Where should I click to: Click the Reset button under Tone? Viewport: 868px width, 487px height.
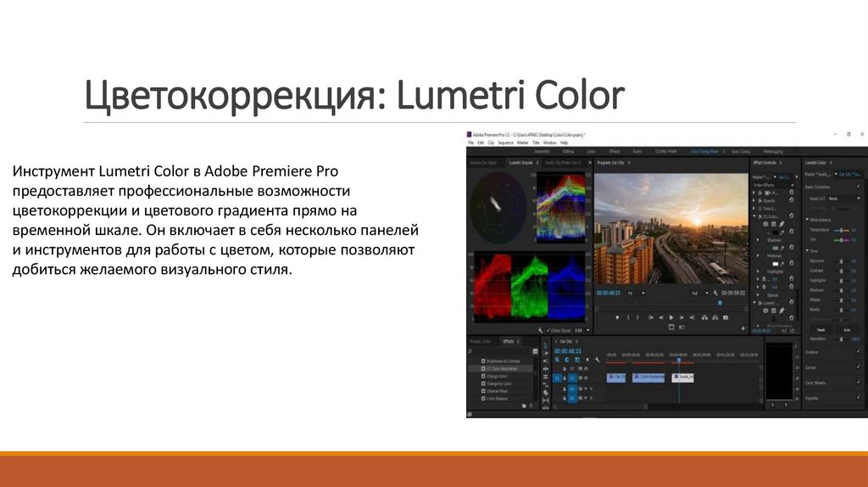821,330
